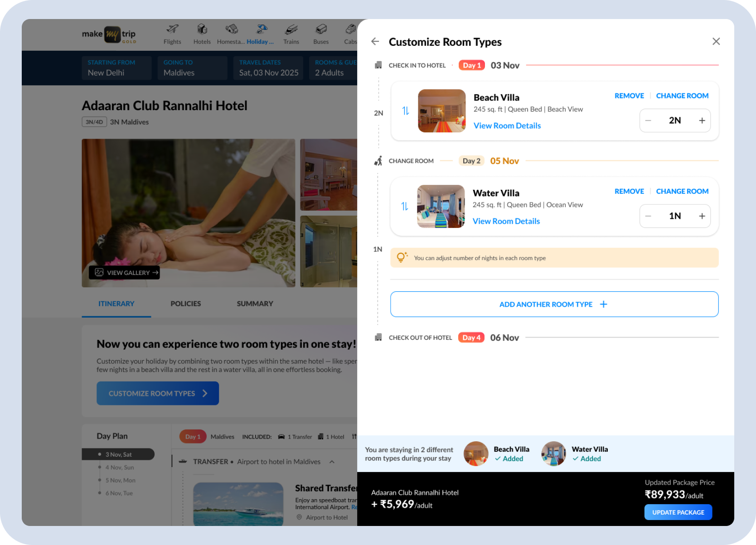Open the spa massage hotel photo
This screenshot has width=756, height=545.
click(x=189, y=213)
